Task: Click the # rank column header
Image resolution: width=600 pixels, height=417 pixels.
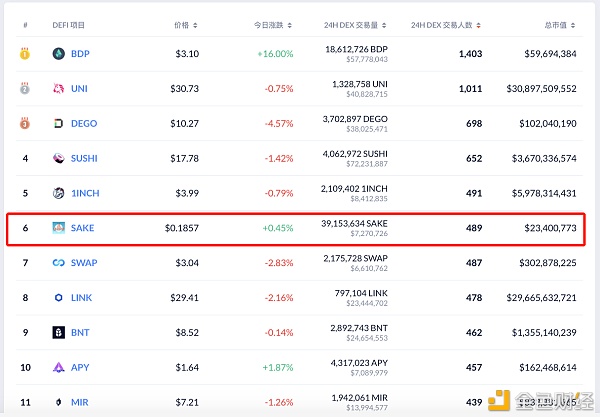Action: [x=25, y=25]
